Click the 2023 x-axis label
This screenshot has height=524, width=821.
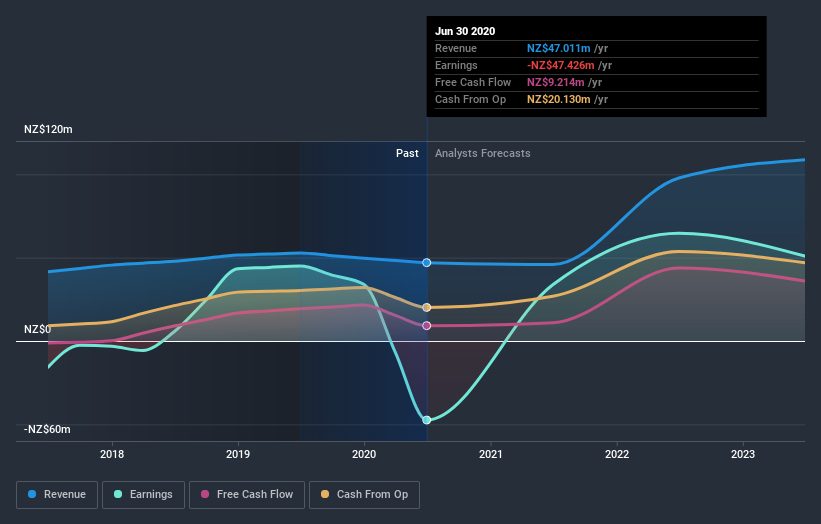(743, 454)
